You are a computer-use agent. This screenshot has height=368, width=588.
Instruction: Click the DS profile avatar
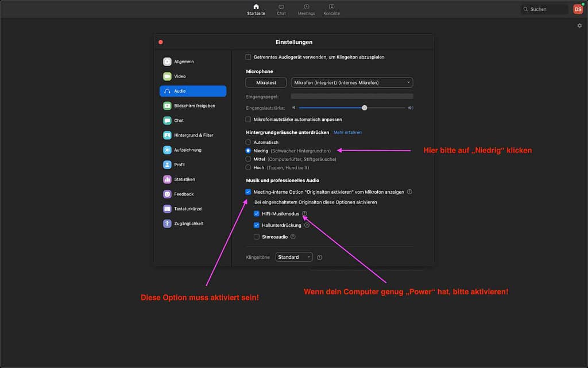coord(578,9)
